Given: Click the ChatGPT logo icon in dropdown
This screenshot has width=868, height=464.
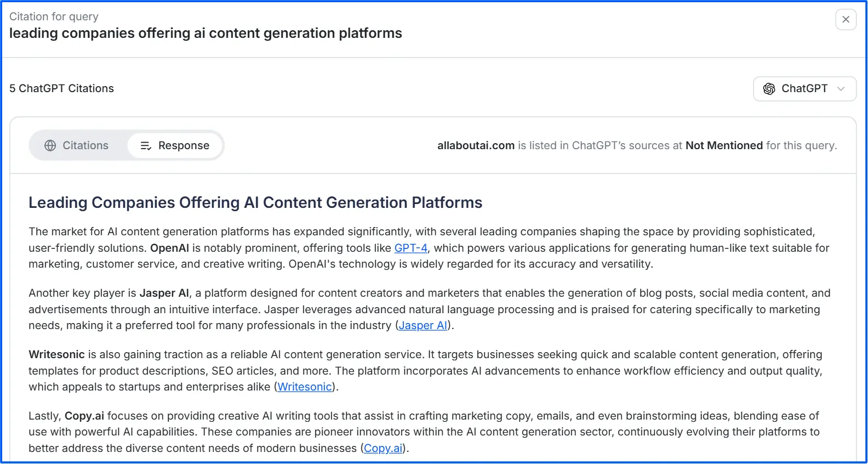Looking at the screenshot, I should point(769,89).
